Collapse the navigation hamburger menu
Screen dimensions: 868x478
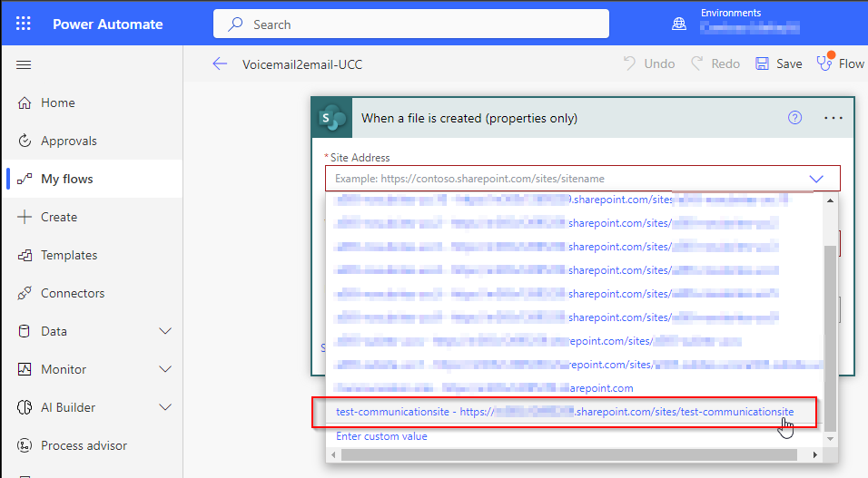24,64
